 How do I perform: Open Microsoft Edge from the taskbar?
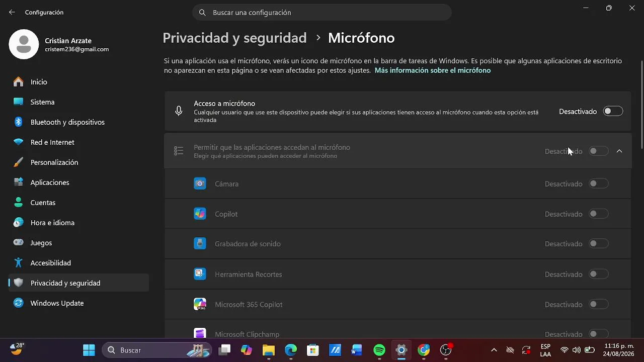[x=291, y=350]
